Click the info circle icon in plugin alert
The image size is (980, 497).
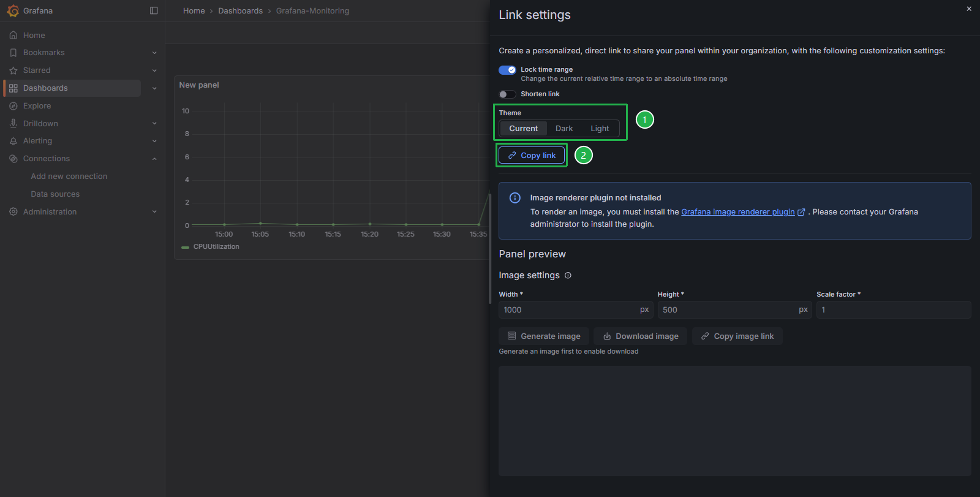click(x=515, y=198)
